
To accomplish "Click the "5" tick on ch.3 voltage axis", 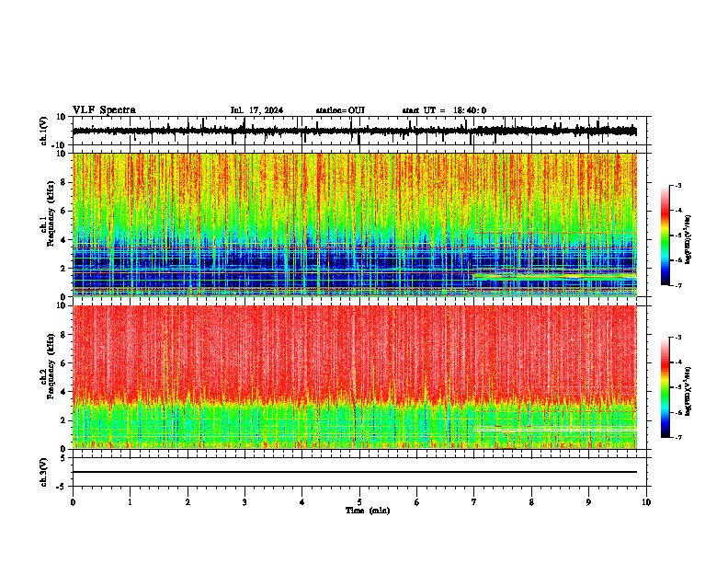I will (64, 458).
